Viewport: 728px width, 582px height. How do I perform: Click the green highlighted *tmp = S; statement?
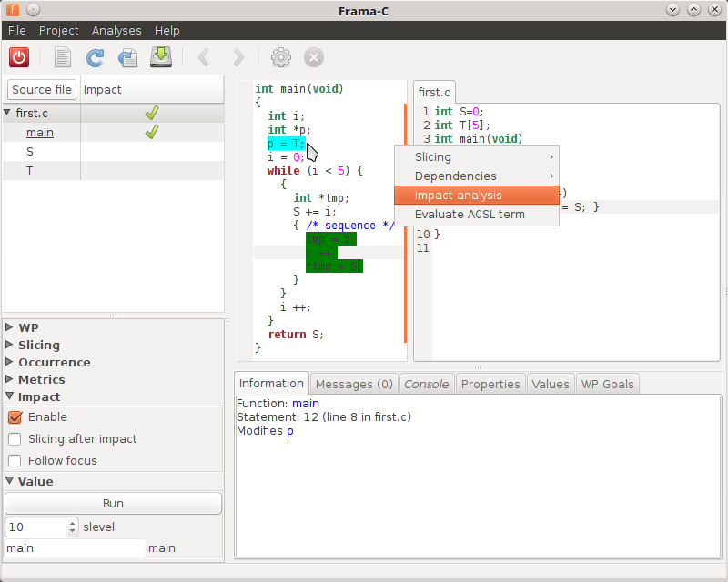pos(334,266)
